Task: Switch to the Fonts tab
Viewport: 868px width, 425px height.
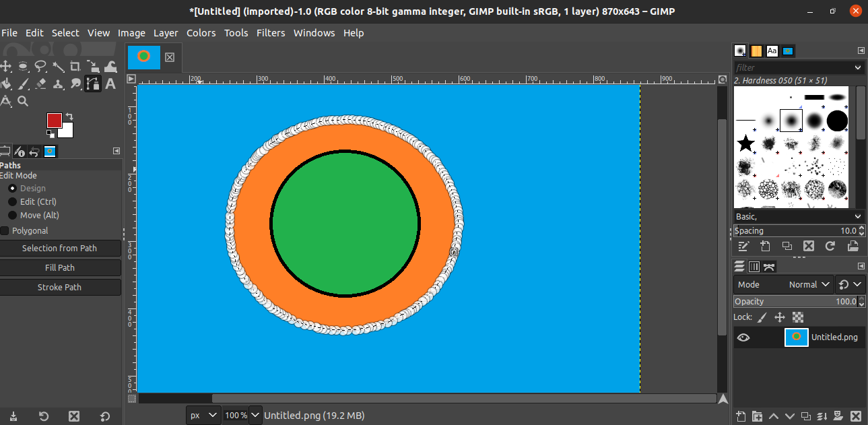Action: click(x=772, y=51)
